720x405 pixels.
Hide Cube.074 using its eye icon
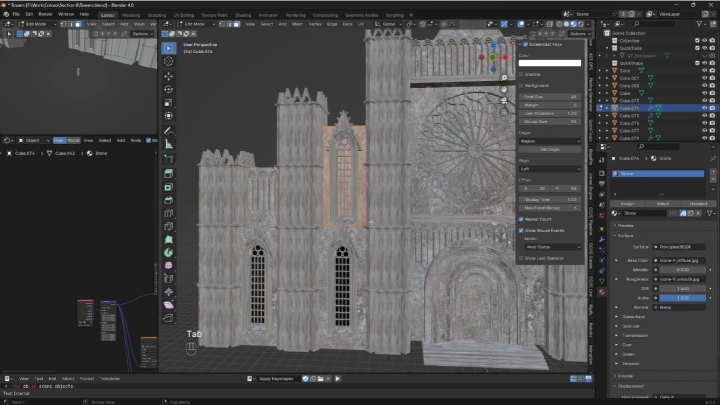[704, 108]
